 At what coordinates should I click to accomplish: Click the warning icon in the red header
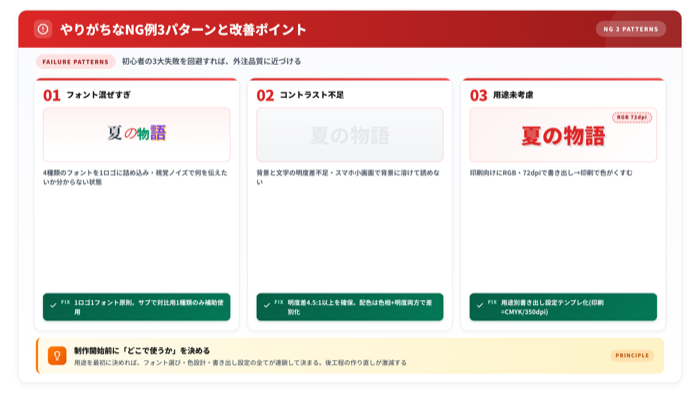[43, 29]
